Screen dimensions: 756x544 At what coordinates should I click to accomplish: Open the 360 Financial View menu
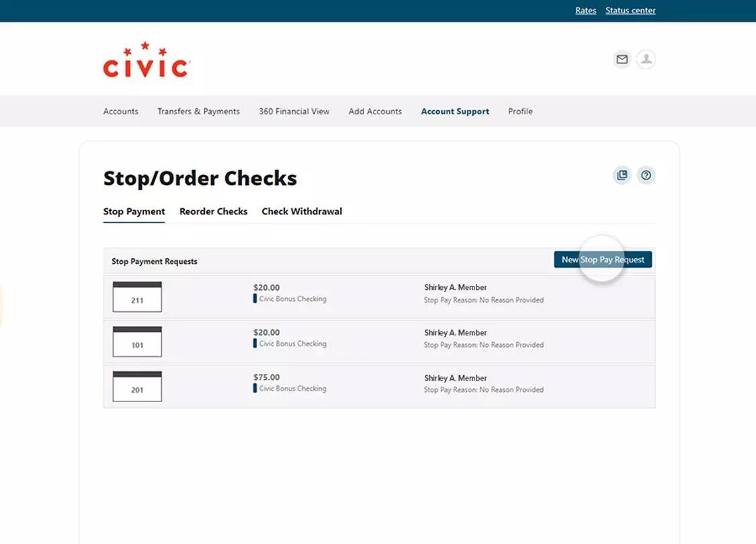294,111
